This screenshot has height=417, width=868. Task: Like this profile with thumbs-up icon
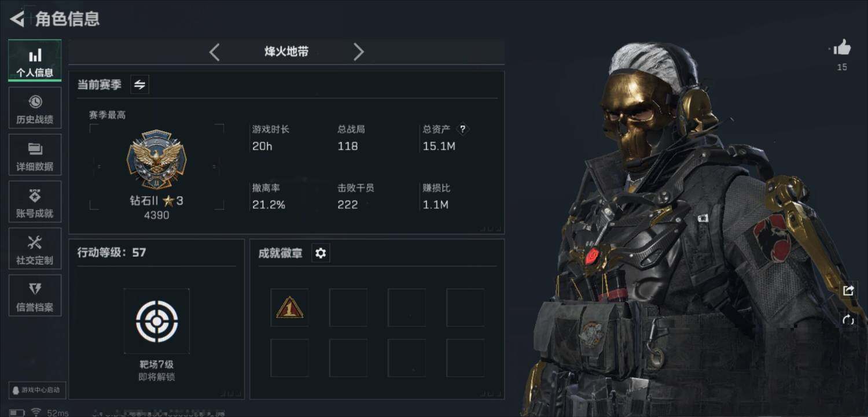(842, 48)
